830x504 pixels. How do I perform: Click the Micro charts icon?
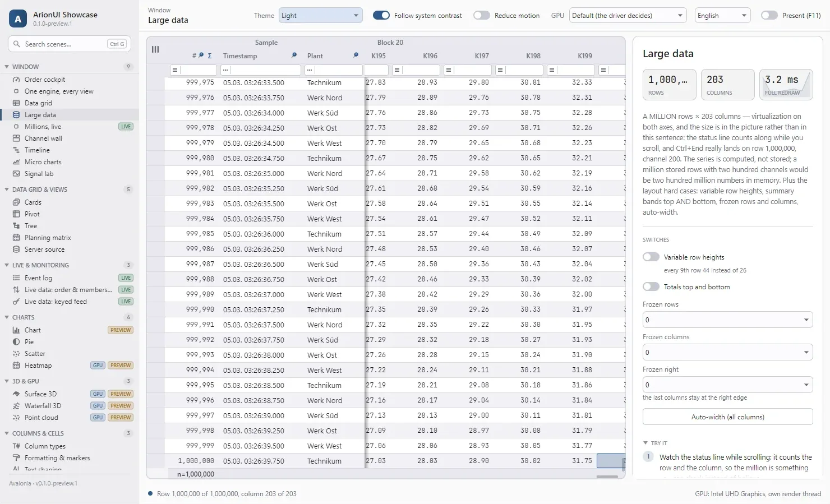click(16, 162)
